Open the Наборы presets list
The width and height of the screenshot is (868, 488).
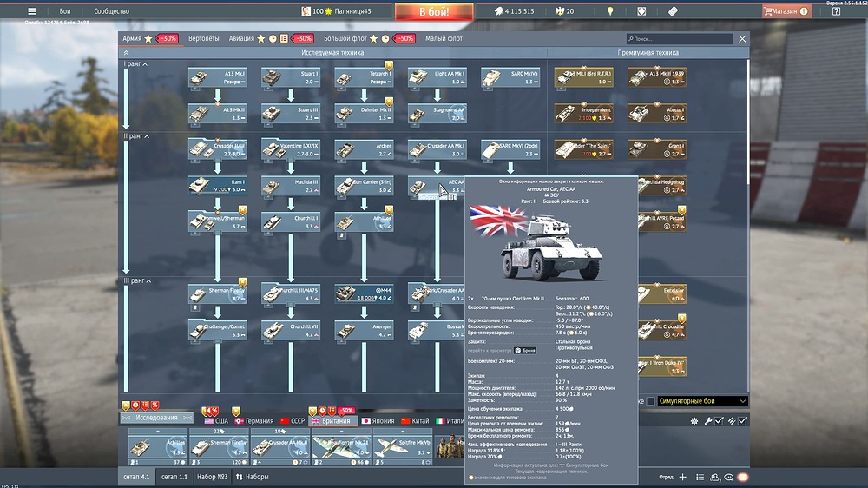[x=253, y=477]
